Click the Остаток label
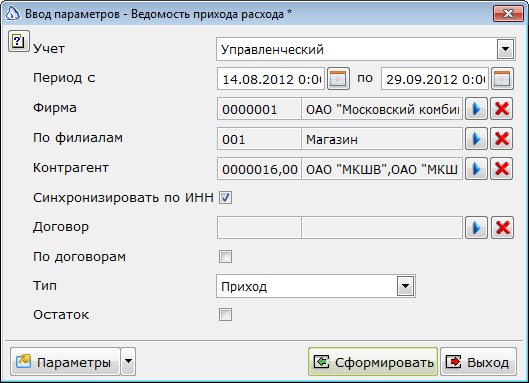 tap(61, 314)
